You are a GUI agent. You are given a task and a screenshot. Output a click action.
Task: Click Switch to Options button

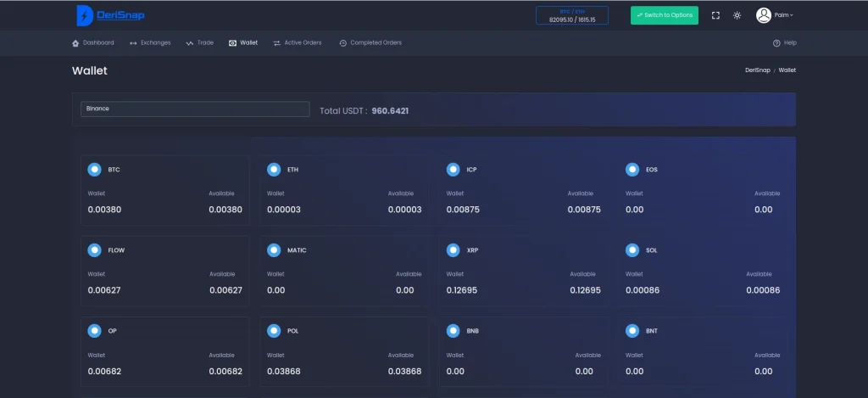tap(664, 15)
